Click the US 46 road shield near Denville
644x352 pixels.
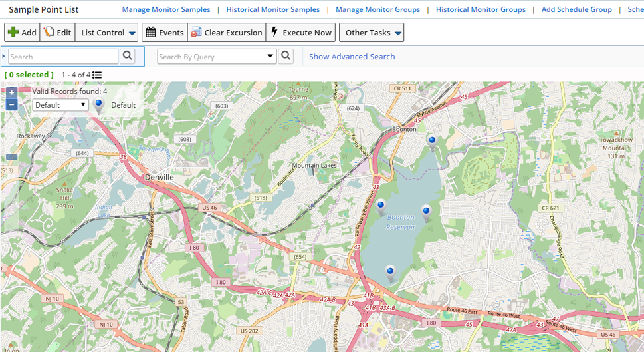(x=209, y=208)
